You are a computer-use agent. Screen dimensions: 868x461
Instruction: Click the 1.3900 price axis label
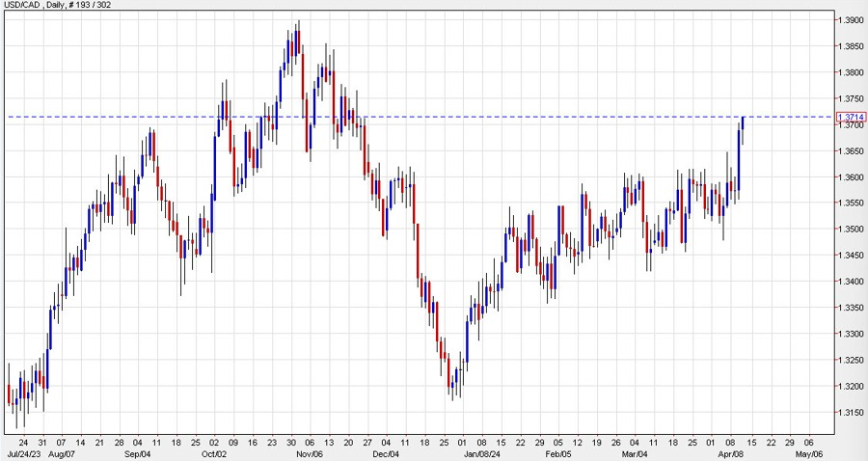pos(852,20)
